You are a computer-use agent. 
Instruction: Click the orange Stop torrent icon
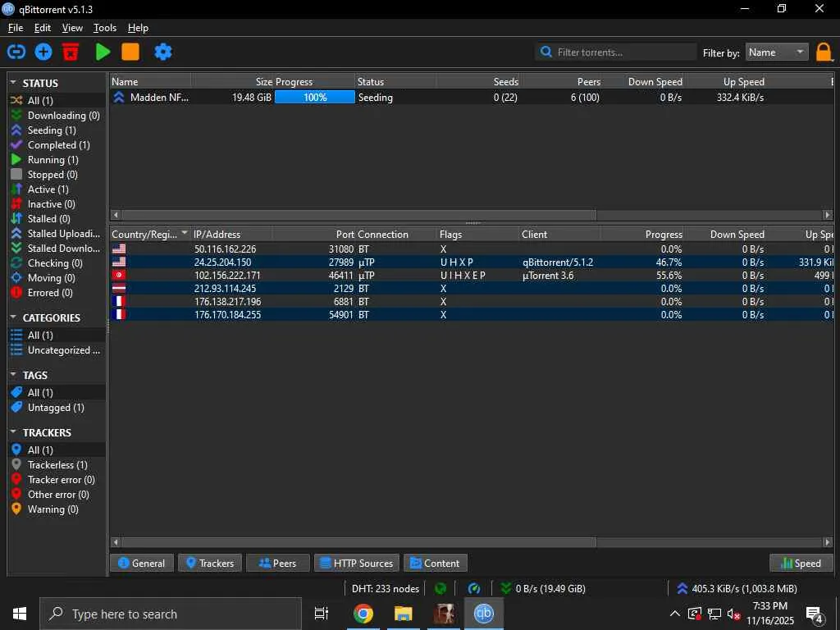[130, 52]
